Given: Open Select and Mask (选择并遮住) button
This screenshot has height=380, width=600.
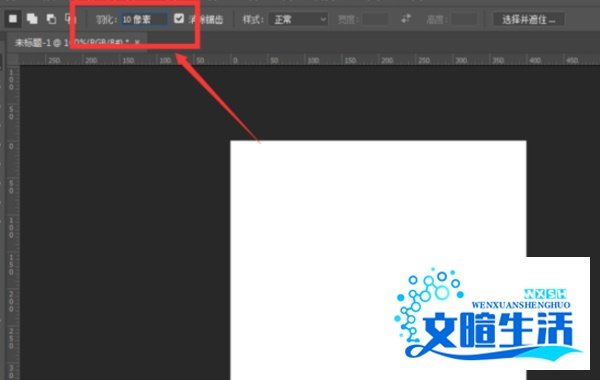Looking at the screenshot, I should [x=528, y=19].
